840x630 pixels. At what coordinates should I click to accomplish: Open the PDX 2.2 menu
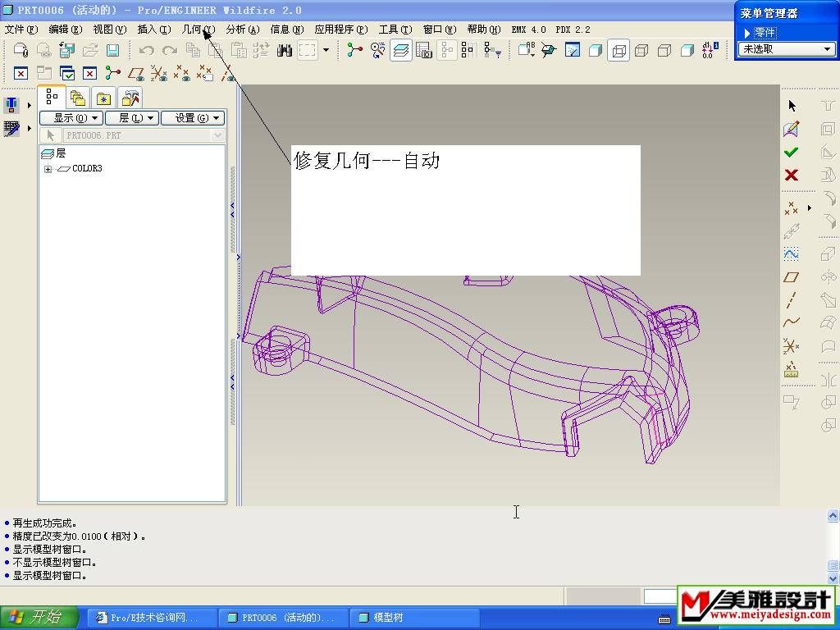(573, 30)
